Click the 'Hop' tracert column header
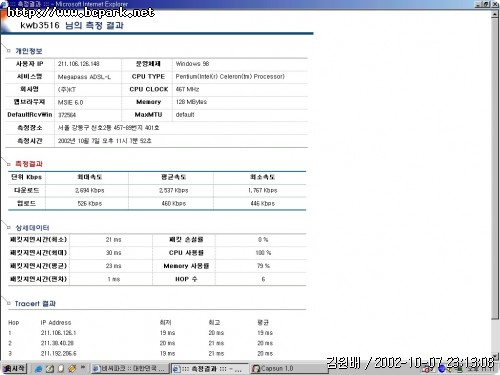This screenshot has height=375, width=500. [x=14, y=323]
